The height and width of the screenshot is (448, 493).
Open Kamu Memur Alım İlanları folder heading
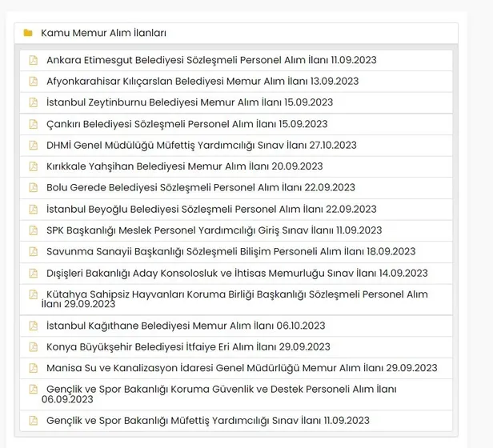click(x=103, y=33)
